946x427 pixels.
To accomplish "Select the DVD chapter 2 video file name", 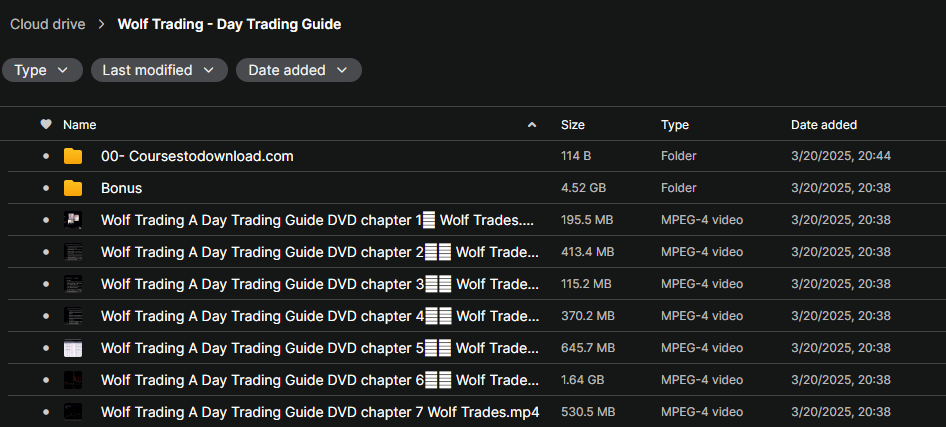I will point(320,252).
